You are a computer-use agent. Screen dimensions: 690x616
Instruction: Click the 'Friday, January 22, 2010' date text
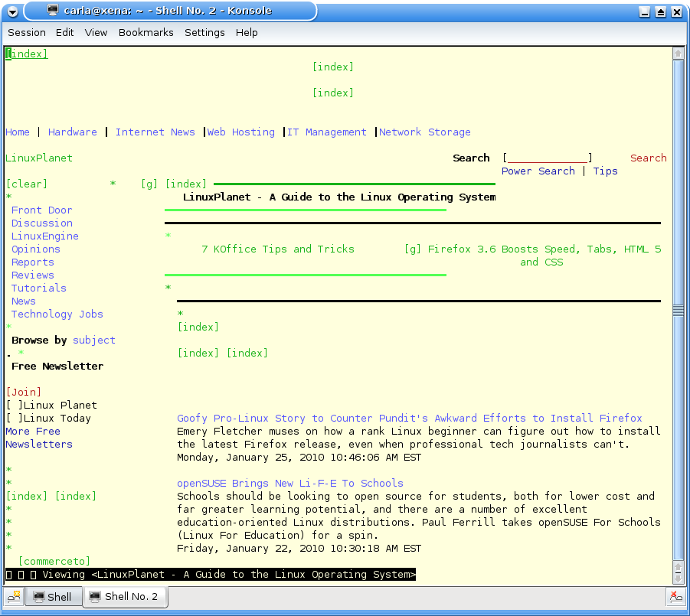[x=299, y=549]
